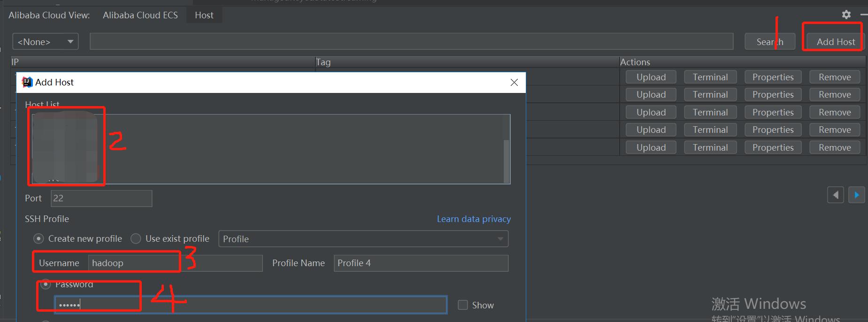Click Remove in the third row
Viewport: 868px width, 322px height.
tap(835, 112)
